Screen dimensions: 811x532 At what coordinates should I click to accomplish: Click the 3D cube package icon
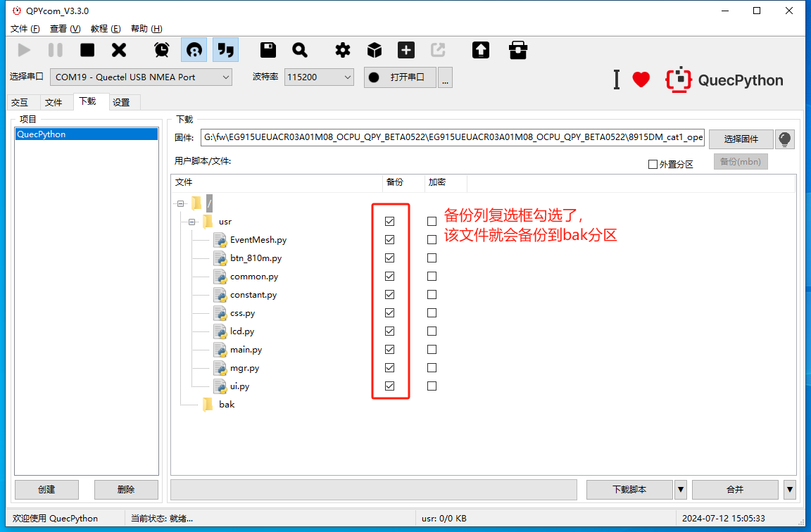(x=375, y=50)
